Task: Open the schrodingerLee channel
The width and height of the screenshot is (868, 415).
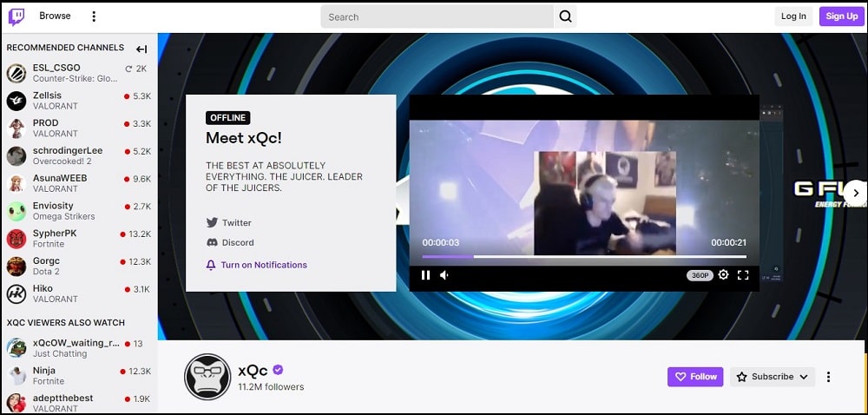Action: [x=79, y=156]
